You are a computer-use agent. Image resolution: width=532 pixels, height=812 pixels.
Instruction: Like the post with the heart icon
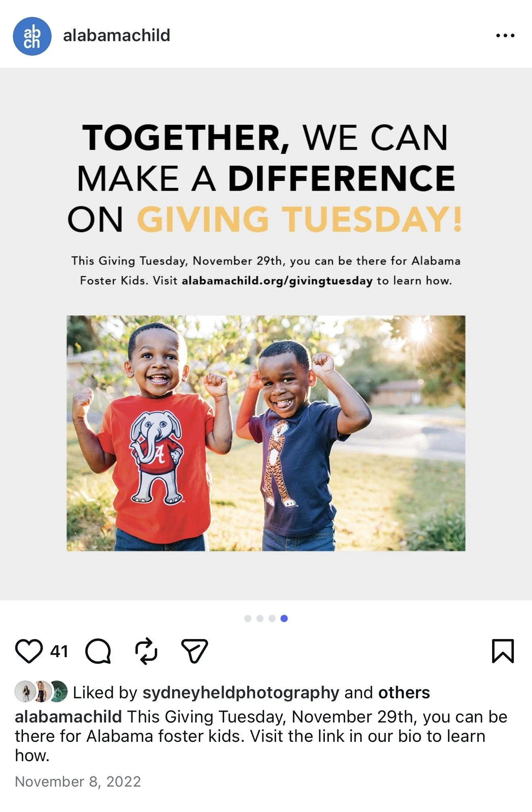coord(29,651)
